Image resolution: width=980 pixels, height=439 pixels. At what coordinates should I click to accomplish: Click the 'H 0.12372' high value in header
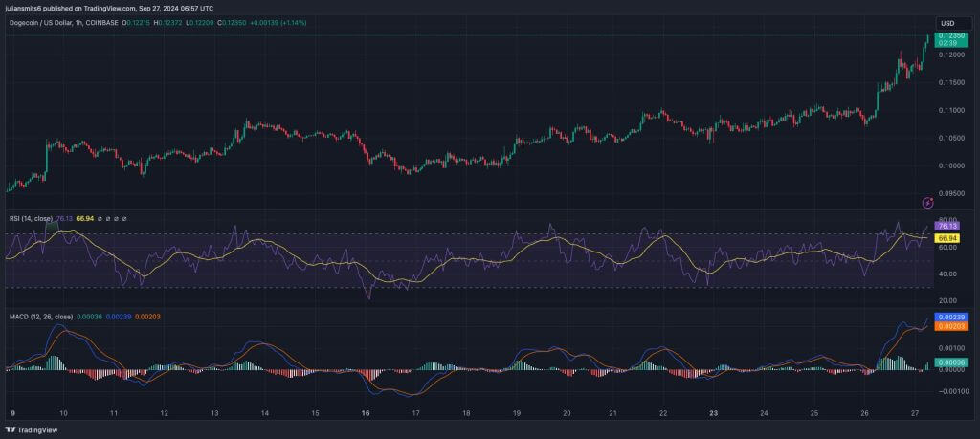[x=167, y=23]
